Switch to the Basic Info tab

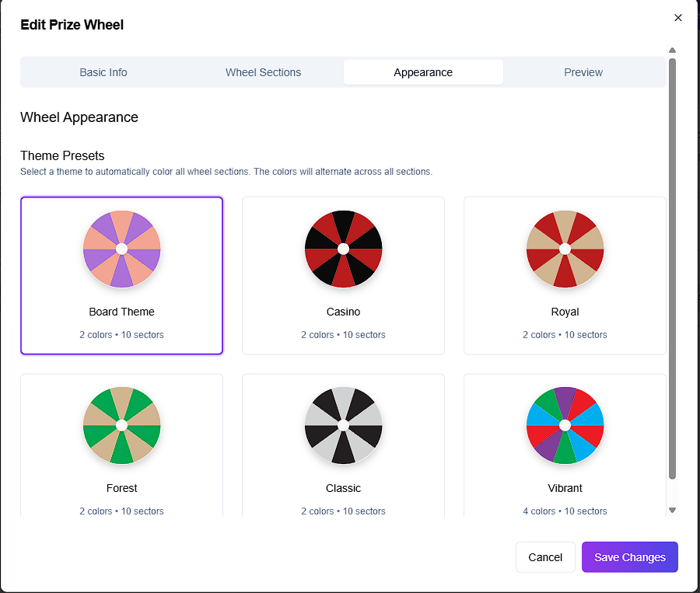103,72
